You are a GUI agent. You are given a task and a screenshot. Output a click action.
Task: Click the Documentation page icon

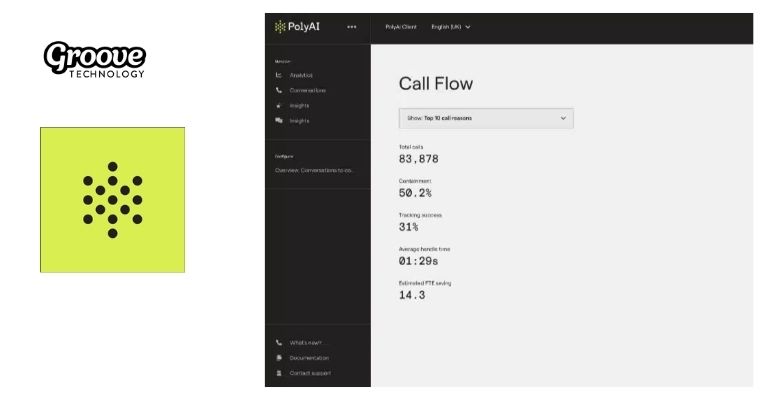(x=279, y=358)
